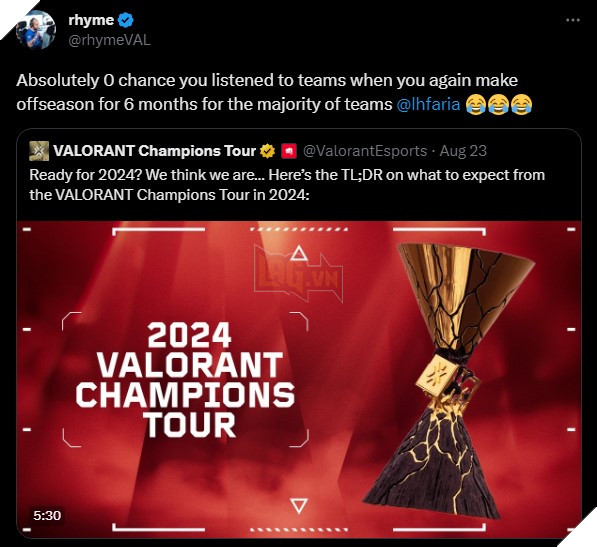The width and height of the screenshot is (597, 547).
Task: Open the three-dot more options menu
Action: coord(573,20)
